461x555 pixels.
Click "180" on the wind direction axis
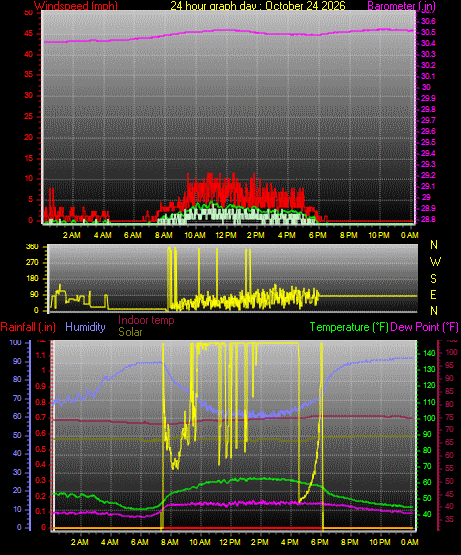tap(32, 279)
